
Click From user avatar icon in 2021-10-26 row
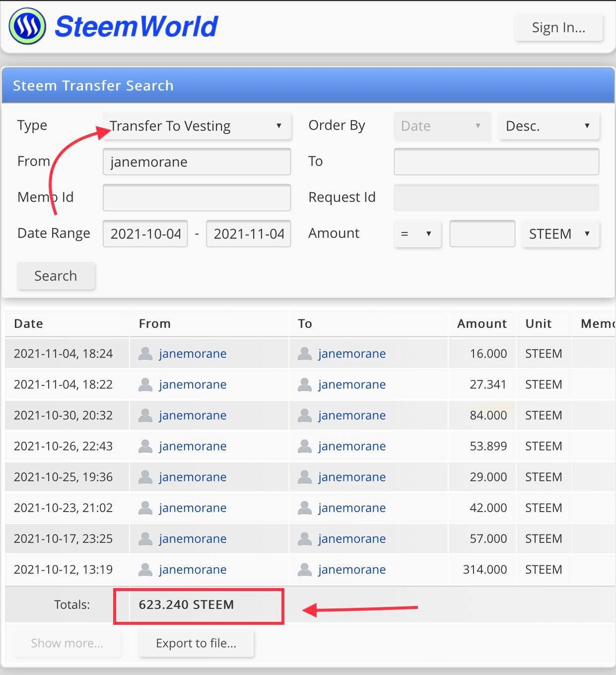click(x=145, y=446)
